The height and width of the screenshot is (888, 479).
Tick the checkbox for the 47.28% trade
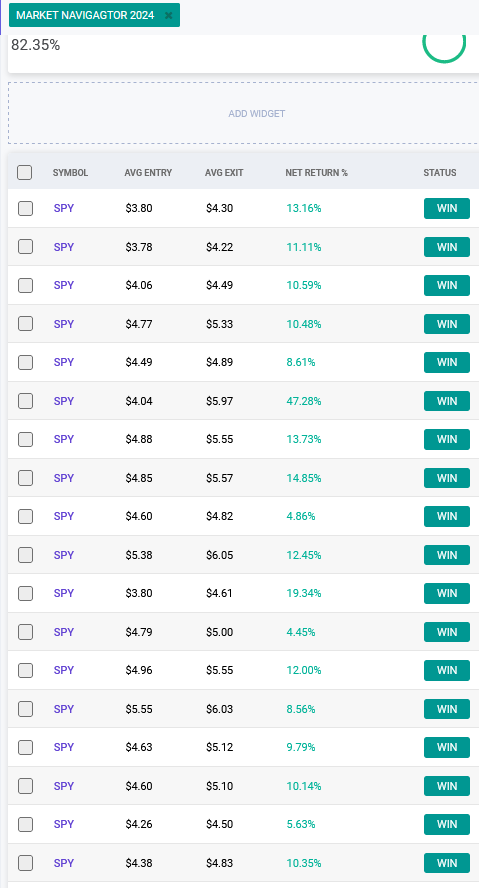[25, 401]
